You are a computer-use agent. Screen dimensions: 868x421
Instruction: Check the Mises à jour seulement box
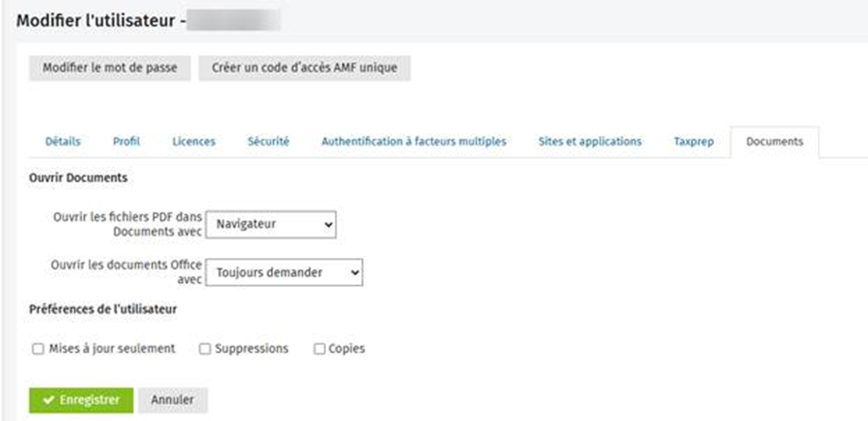[39, 349]
